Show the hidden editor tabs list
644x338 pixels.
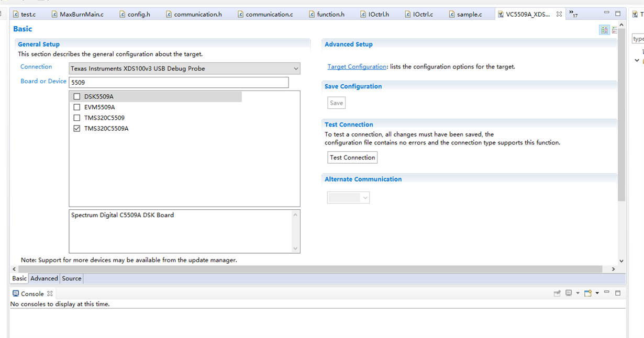573,14
